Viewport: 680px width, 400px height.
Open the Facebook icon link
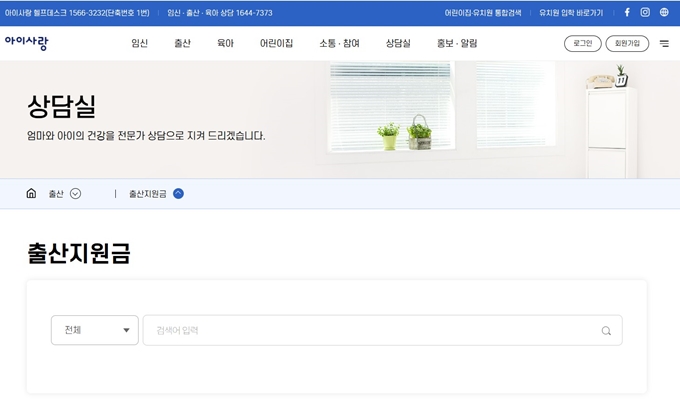[627, 13]
